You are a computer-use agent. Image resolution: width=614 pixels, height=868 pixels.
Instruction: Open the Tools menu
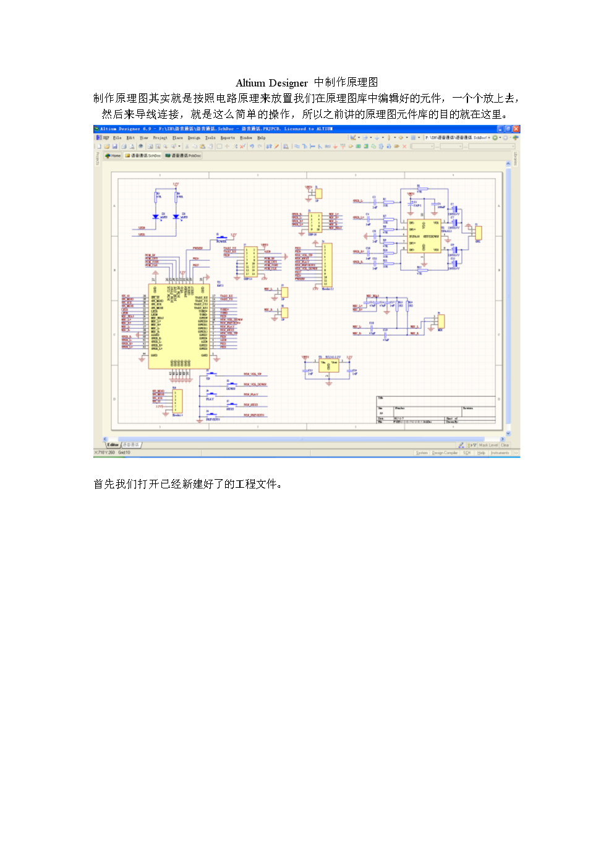click(x=210, y=137)
